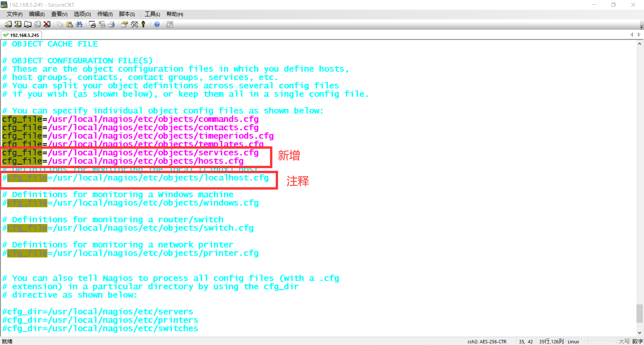The image size is (644, 345).
Task: Click the 'ssh2: AES-256-CTR' status entry
Action: click(x=487, y=342)
